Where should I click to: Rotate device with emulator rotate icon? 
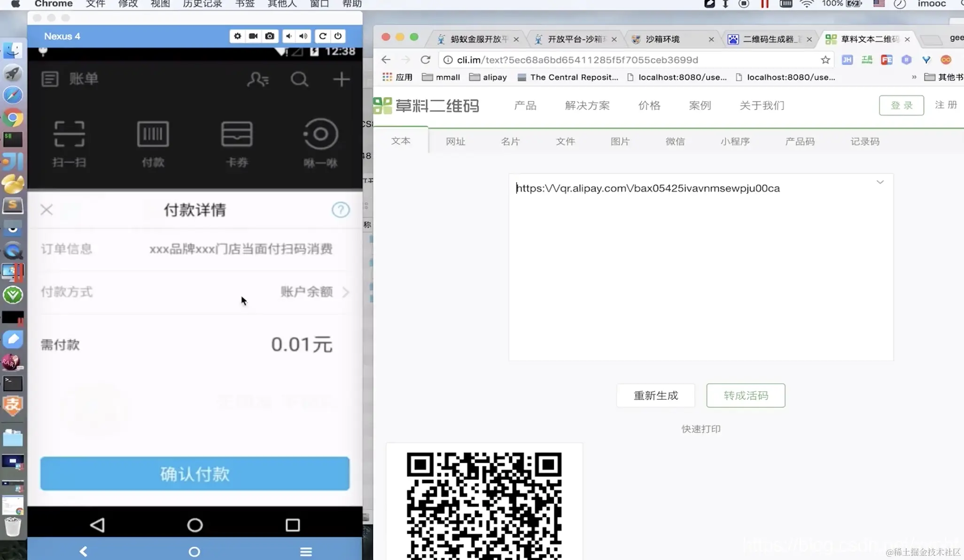[x=323, y=36]
